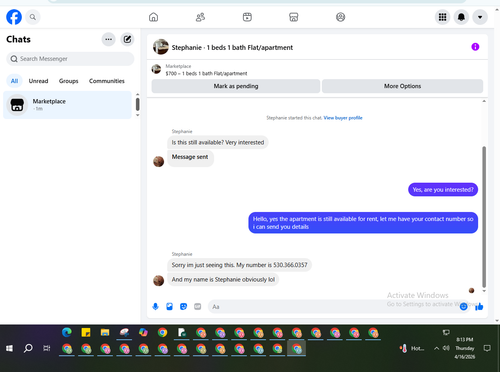This screenshot has height=372, width=500.
Task: Click the 'Is this still available?' message
Action: tap(218, 142)
